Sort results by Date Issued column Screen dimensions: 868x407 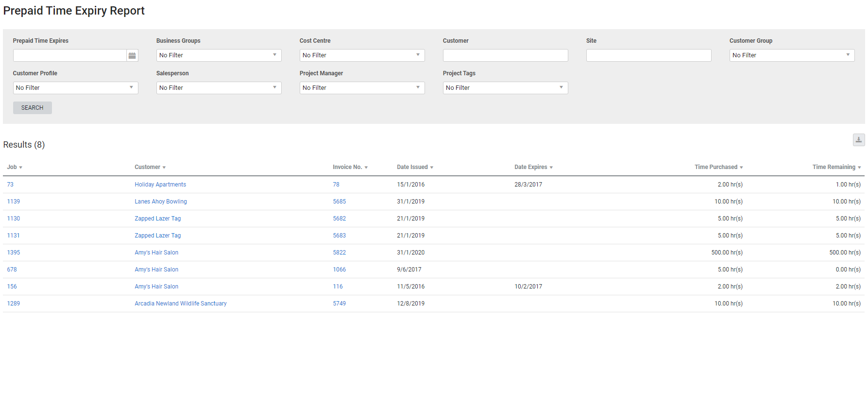(x=415, y=167)
